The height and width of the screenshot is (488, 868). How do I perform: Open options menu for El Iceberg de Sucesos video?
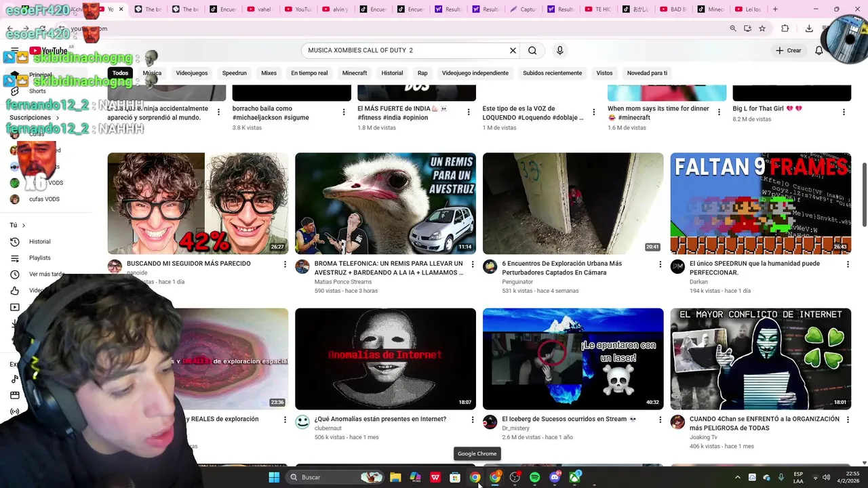click(660, 420)
